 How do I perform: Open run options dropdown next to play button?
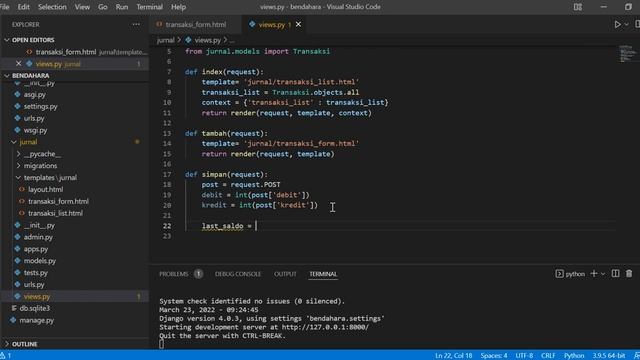point(627,24)
